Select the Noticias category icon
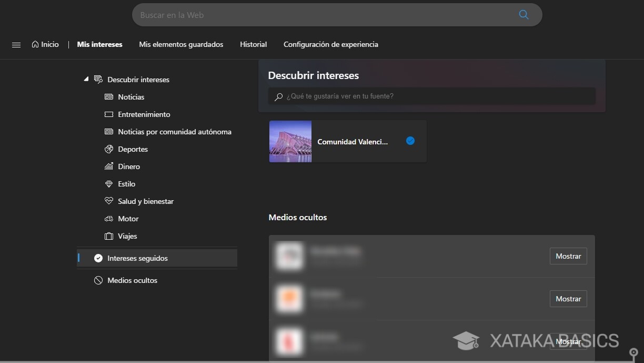This screenshot has width=644, height=363. [x=109, y=97]
